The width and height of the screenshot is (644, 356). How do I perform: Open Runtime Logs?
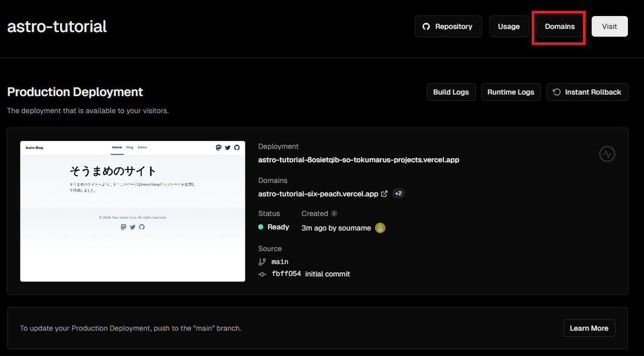tap(511, 92)
